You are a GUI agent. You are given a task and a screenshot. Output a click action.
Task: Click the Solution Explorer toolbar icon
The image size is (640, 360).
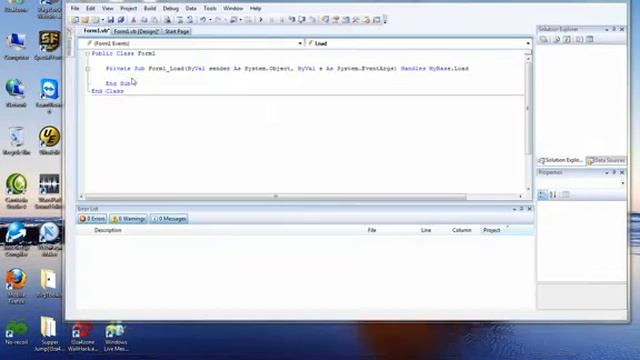pos(325,20)
